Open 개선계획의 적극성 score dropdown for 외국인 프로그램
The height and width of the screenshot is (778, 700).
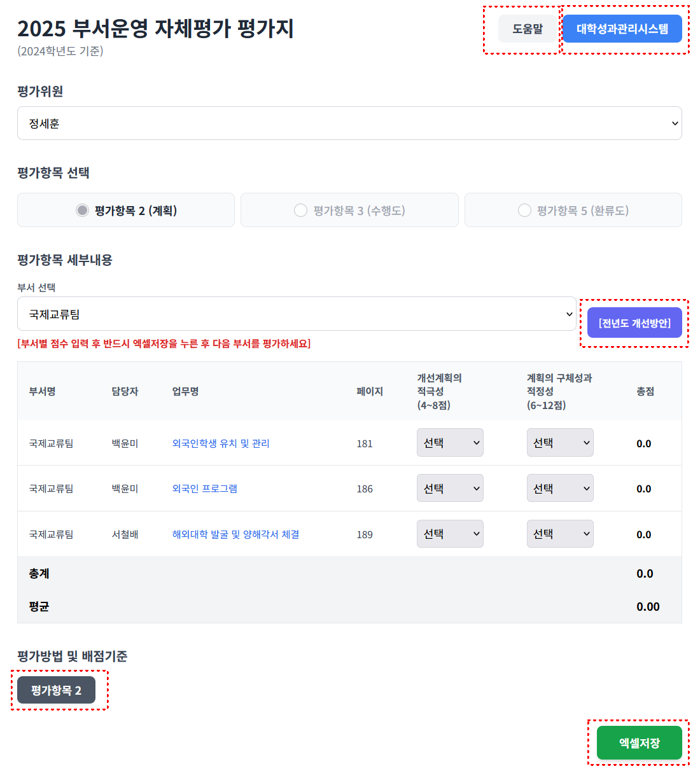[450, 489]
